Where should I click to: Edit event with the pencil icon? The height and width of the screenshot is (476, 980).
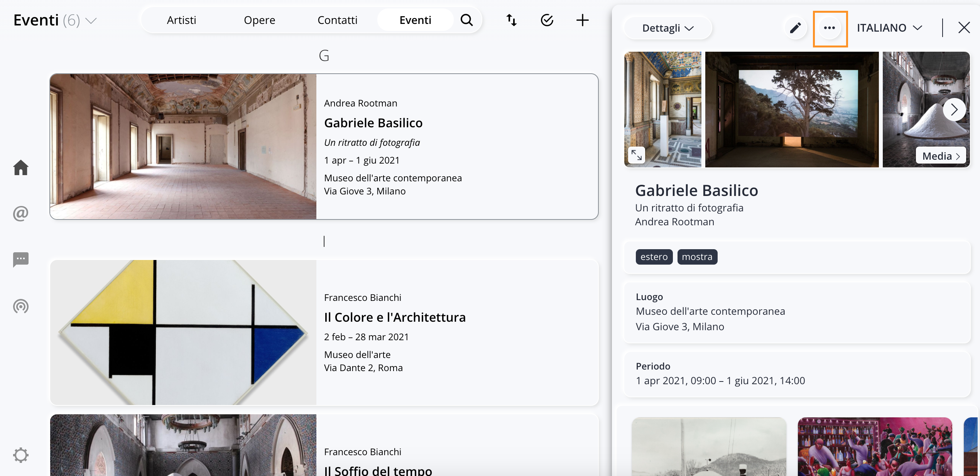click(x=796, y=28)
